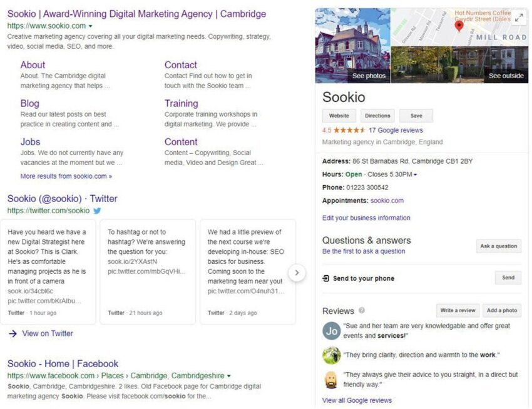Open the Jobs sitelink
Viewport: 532px width, 409px height.
click(x=30, y=142)
